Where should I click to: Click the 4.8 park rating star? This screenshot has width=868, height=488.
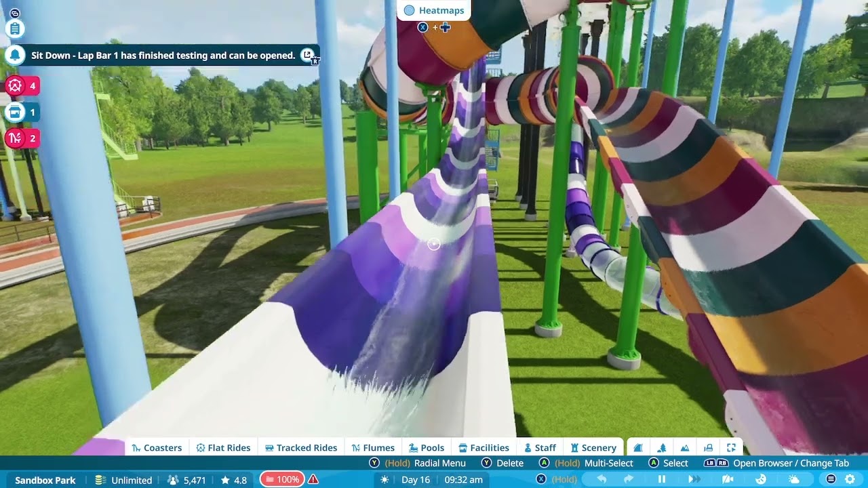click(x=234, y=480)
